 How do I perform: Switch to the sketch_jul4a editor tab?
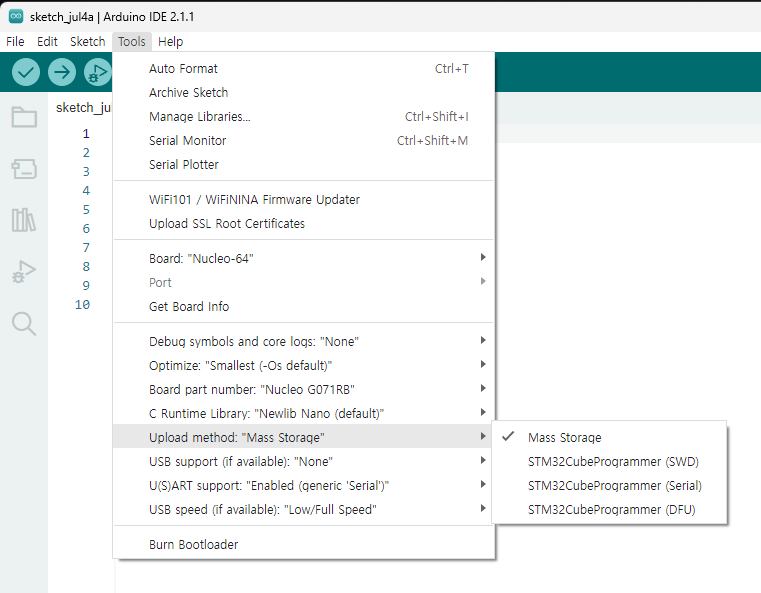pyautogui.click(x=83, y=108)
